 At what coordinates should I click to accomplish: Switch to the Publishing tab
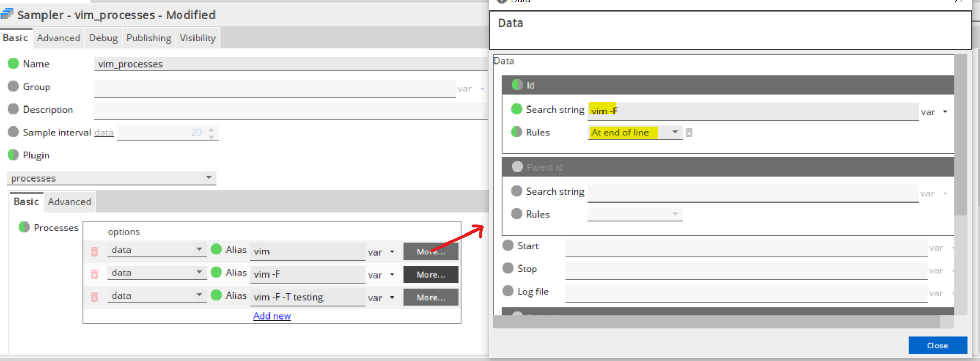pos(148,38)
